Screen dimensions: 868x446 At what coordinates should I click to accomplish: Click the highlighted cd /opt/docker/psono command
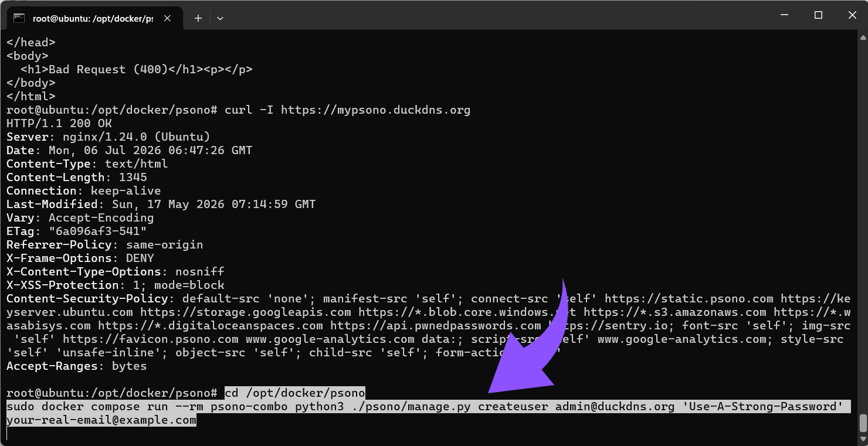[x=295, y=393]
